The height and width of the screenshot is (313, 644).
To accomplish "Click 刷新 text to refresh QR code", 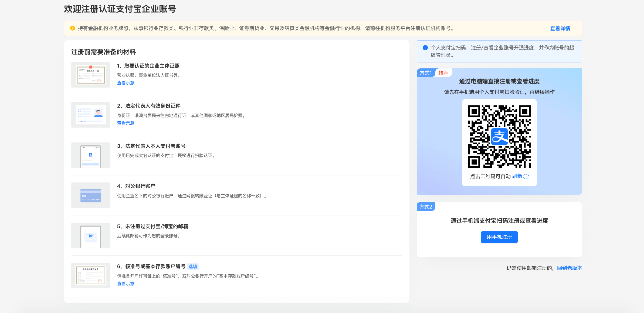I will 517,176.
